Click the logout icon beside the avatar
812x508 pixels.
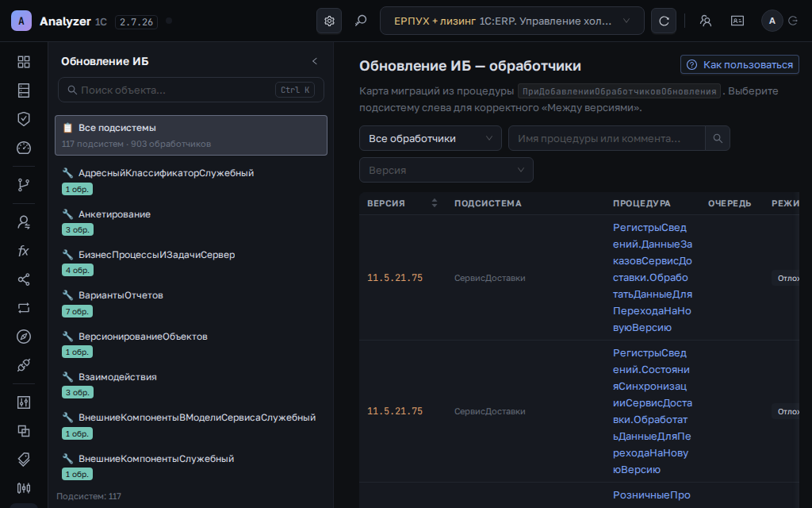click(793, 21)
